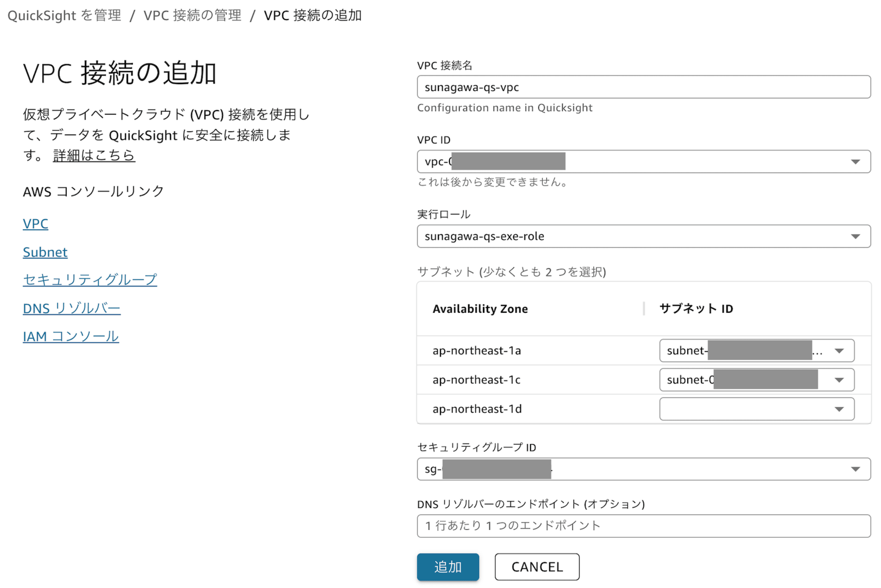The height and width of the screenshot is (588, 881).
Task: Open the VPC console link
Action: pyautogui.click(x=36, y=224)
